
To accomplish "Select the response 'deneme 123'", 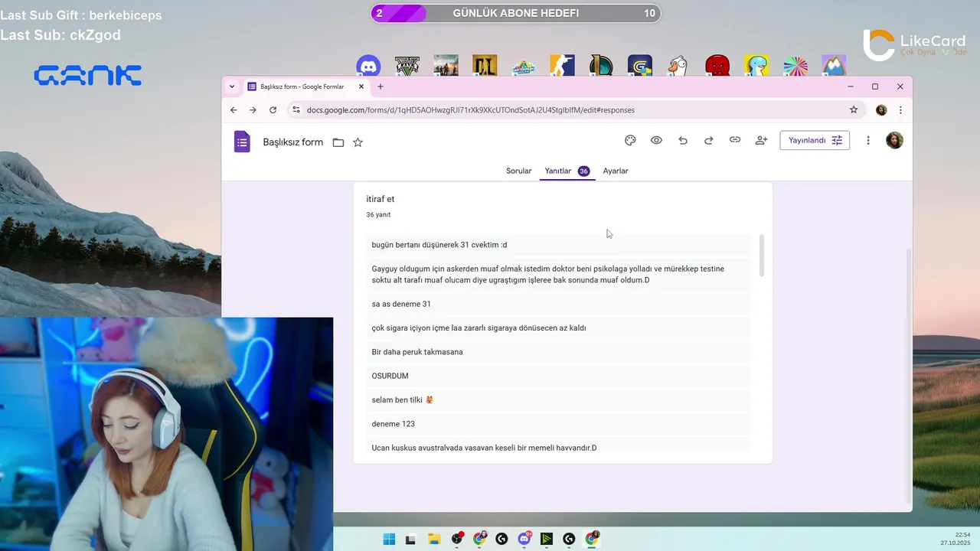I will pos(558,423).
